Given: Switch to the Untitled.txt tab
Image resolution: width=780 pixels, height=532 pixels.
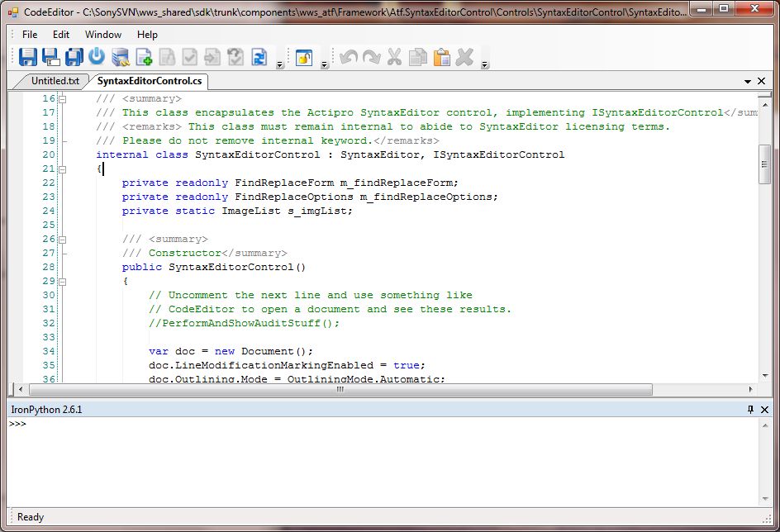Looking at the screenshot, I should click(55, 81).
